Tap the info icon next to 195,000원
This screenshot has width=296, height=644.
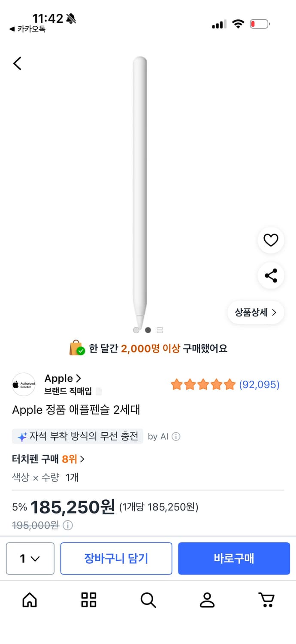[68, 526]
